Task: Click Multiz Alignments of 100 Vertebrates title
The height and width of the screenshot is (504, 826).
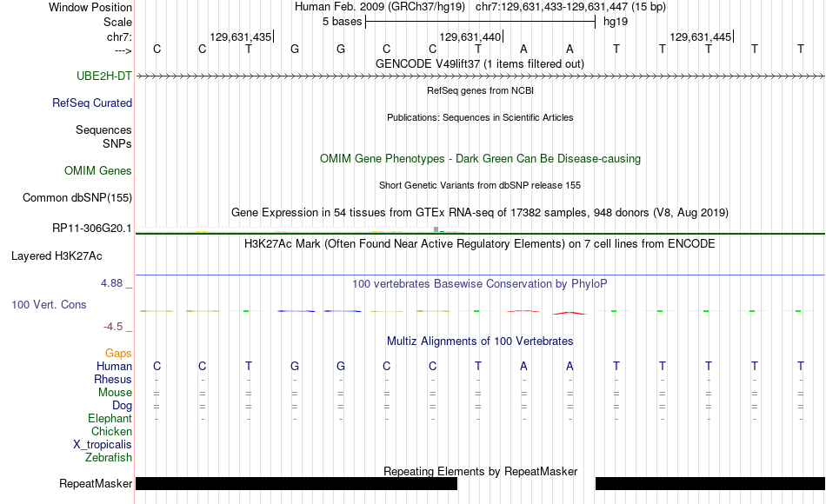Action: [x=480, y=341]
